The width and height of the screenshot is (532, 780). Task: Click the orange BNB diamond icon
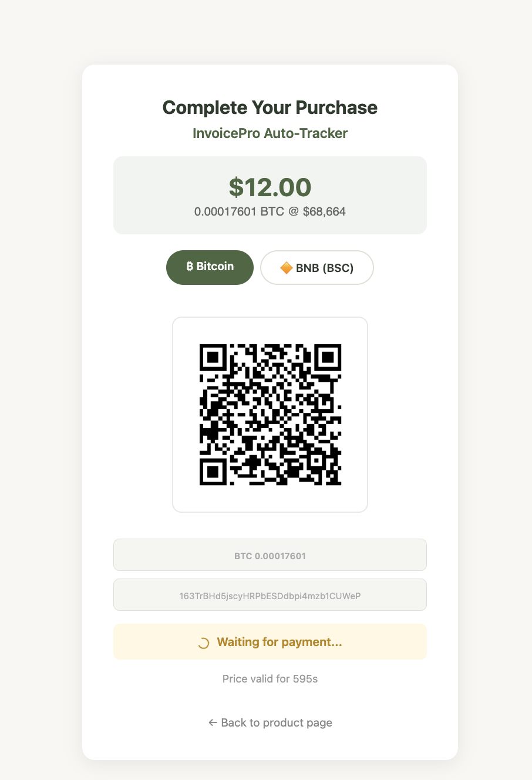(x=287, y=268)
